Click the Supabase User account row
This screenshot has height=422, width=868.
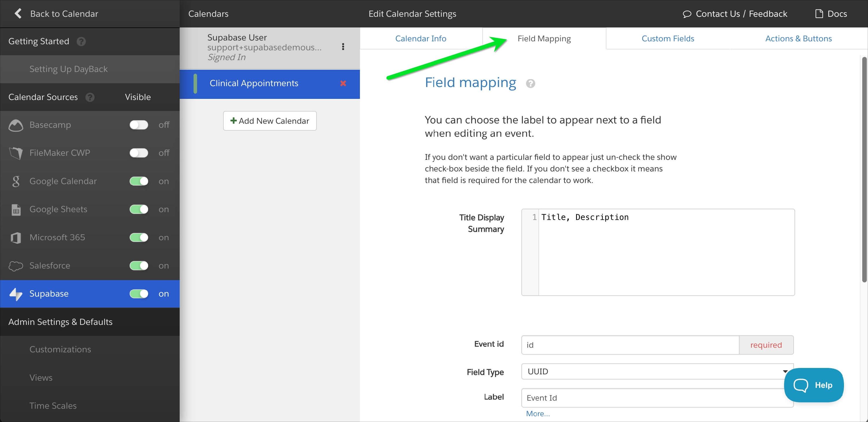[270, 47]
